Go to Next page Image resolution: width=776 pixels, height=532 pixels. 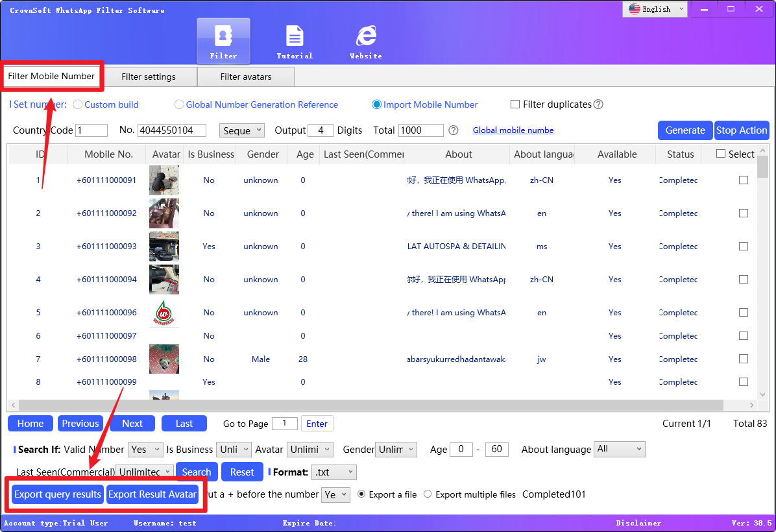(x=132, y=424)
